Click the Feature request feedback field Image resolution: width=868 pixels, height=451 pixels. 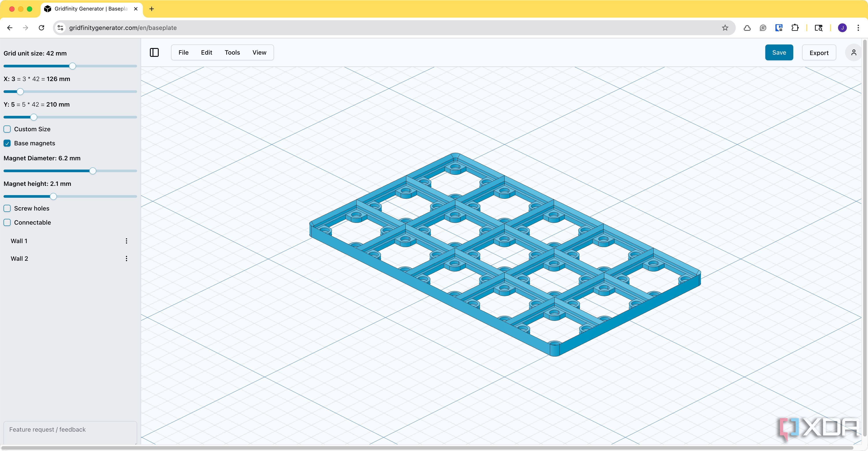(70, 433)
